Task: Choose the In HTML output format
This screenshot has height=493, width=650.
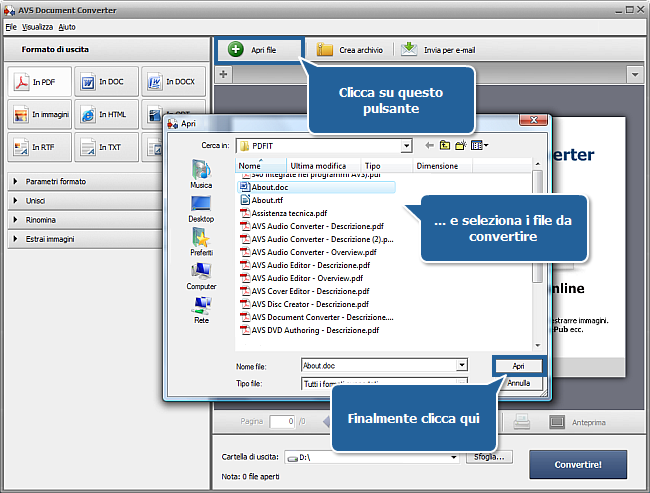Action: pos(106,114)
